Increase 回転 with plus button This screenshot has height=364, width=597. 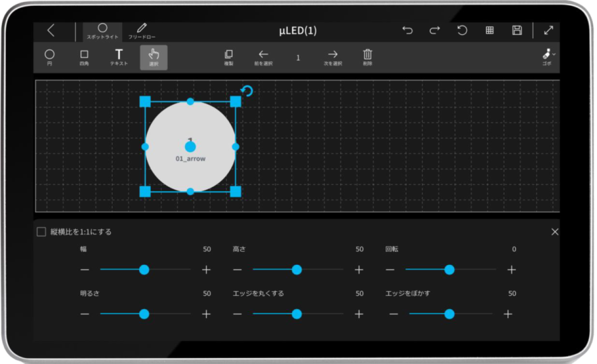pos(511,270)
